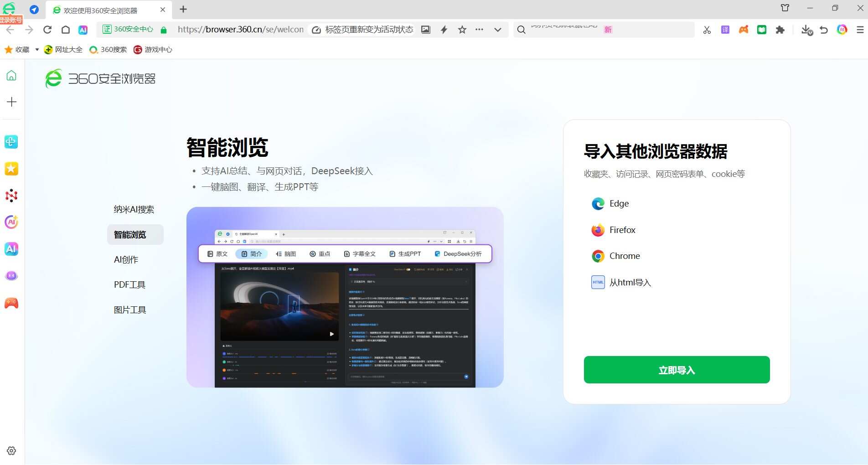Open the puzzle-piece extensions manager
Viewport: 868px width, 465px height.
tap(780, 30)
